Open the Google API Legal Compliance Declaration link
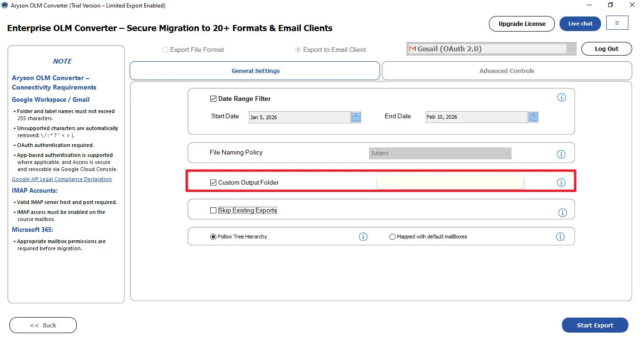Screen dimensions: 644x343 62,179
